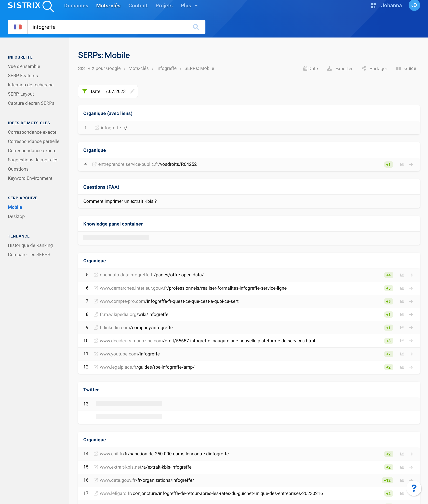This screenshot has width=428, height=504.
Task: Click the Partager button
Action: (x=374, y=69)
